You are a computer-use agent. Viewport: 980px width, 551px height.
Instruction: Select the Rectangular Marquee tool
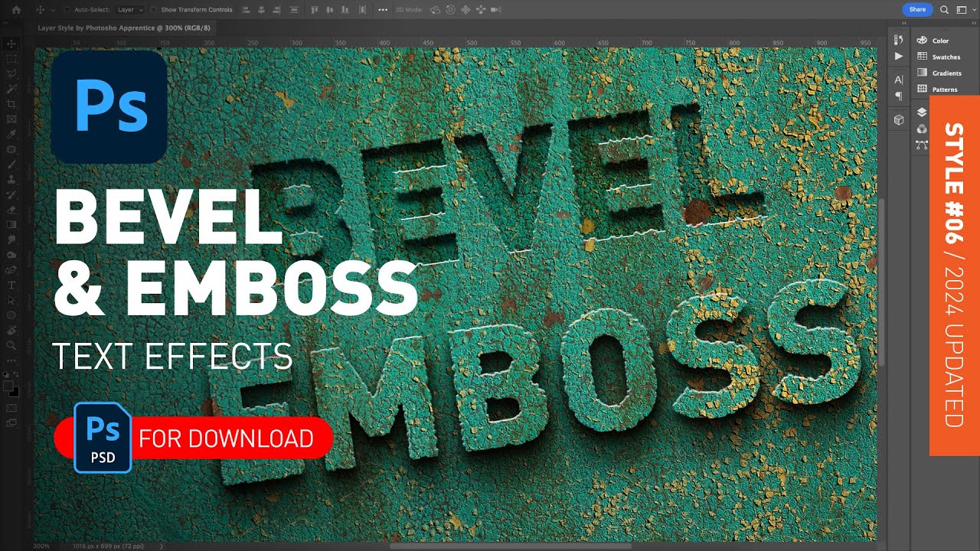pos(11,59)
